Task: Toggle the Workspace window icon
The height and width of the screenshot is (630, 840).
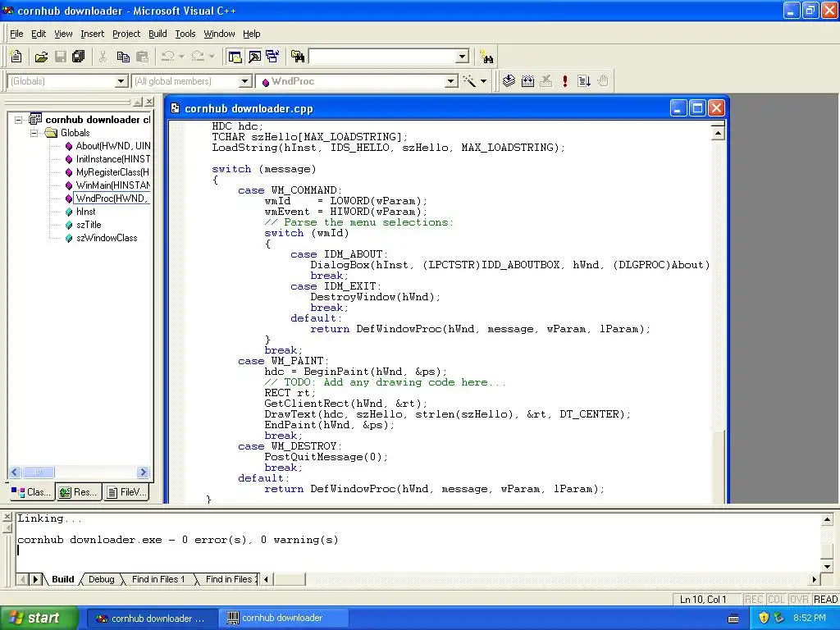Action: (235, 57)
